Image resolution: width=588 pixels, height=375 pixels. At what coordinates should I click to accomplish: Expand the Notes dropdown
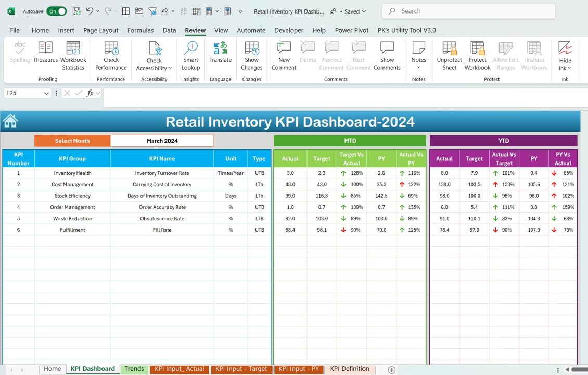click(418, 68)
